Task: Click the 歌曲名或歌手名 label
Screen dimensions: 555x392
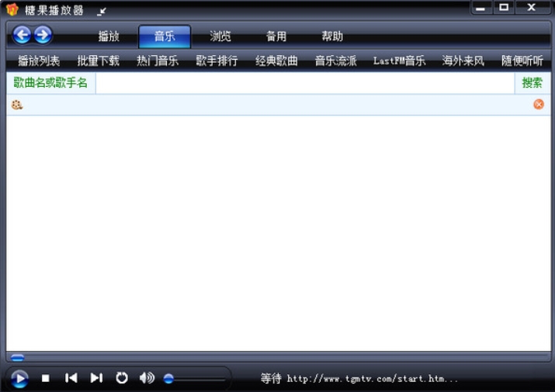Action: coord(50,83)
